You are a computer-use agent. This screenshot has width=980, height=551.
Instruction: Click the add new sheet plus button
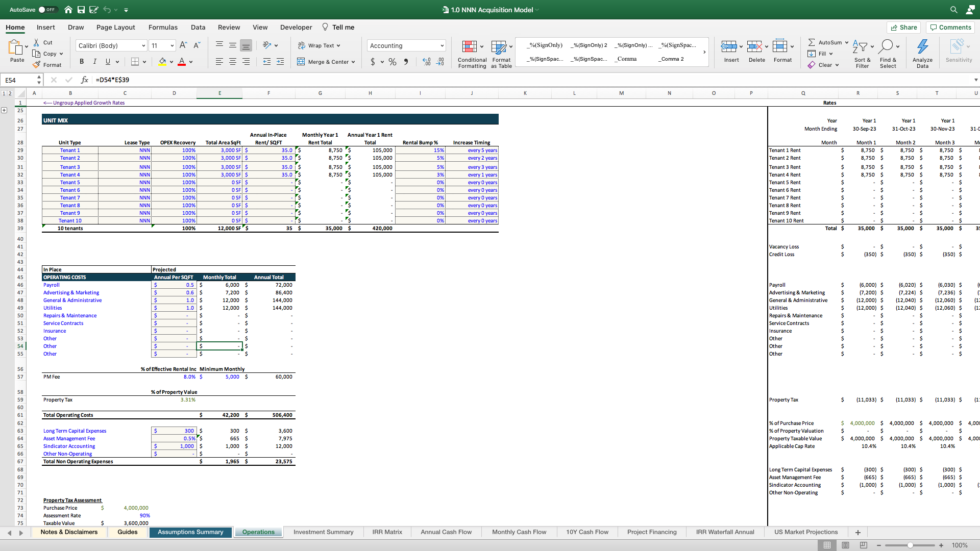tap(858, 533)
